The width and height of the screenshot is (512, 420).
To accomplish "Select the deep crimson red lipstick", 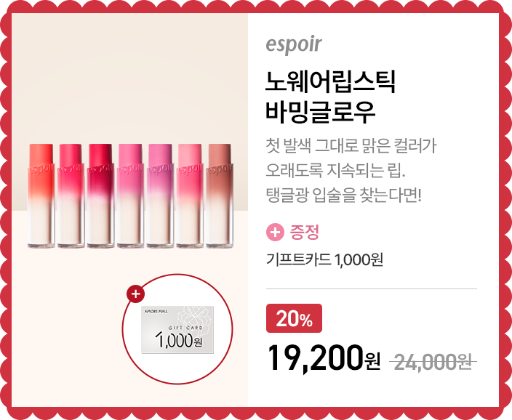I will [x=100, y=195].
